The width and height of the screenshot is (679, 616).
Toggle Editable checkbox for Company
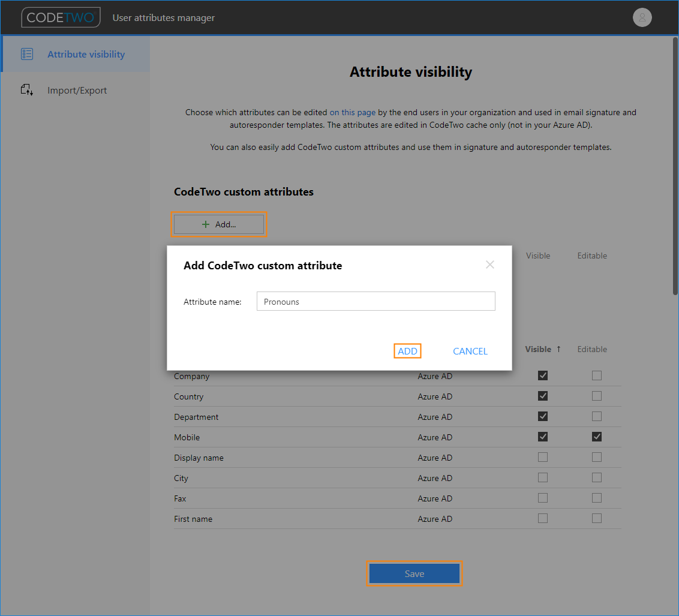(597, 375)
